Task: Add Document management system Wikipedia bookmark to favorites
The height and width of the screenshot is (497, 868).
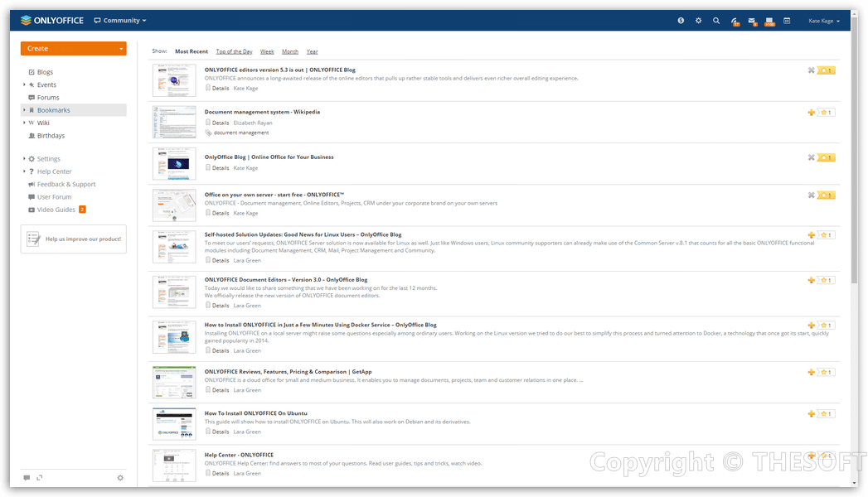Action: tap(811, 111)
